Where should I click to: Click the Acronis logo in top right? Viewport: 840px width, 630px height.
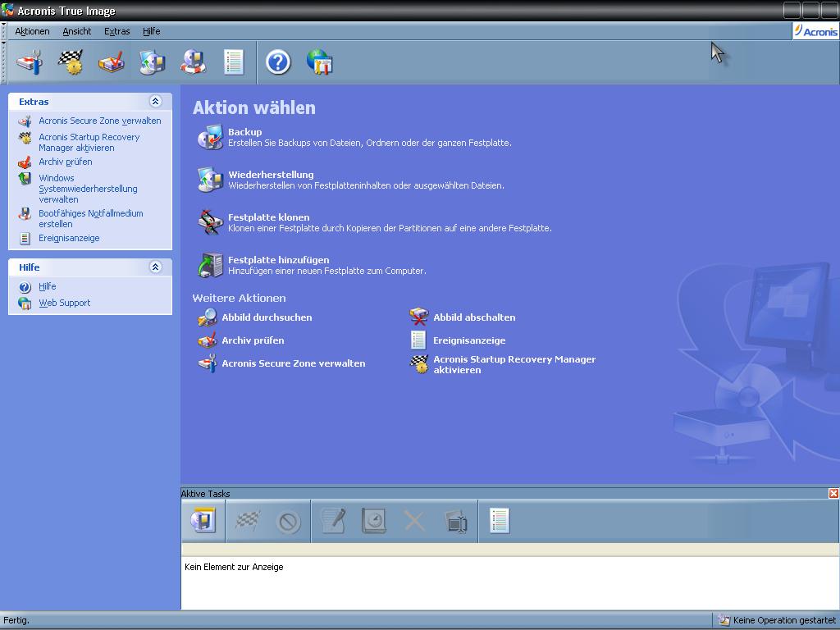815,31
